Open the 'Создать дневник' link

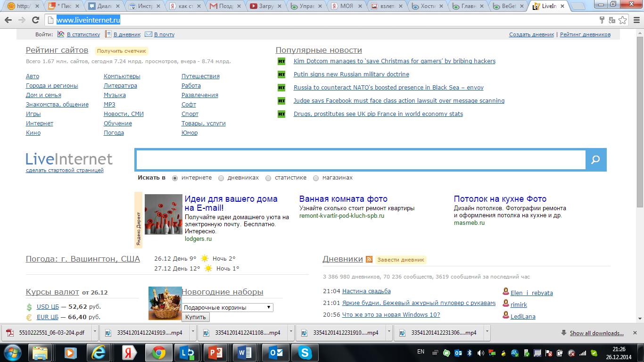coord(532,34)
